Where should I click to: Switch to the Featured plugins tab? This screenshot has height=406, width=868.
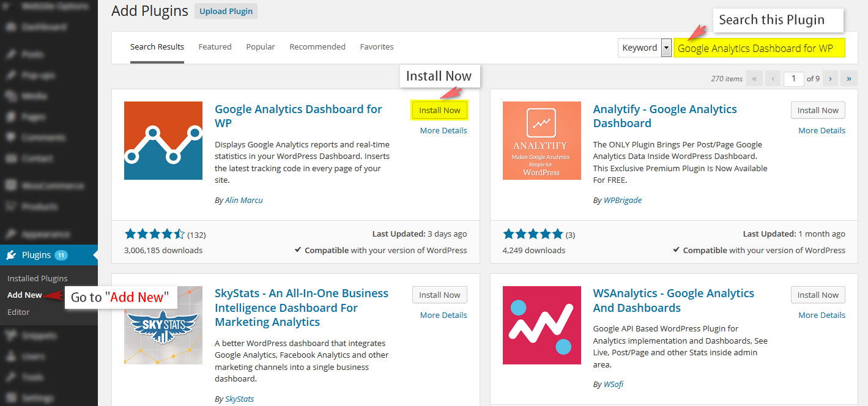(215, 46)
